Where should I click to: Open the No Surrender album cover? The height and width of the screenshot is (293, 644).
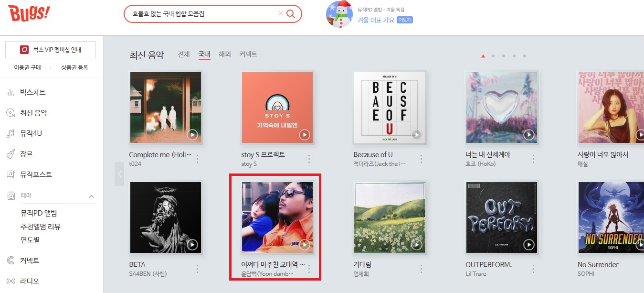click(x=611, y=217)
